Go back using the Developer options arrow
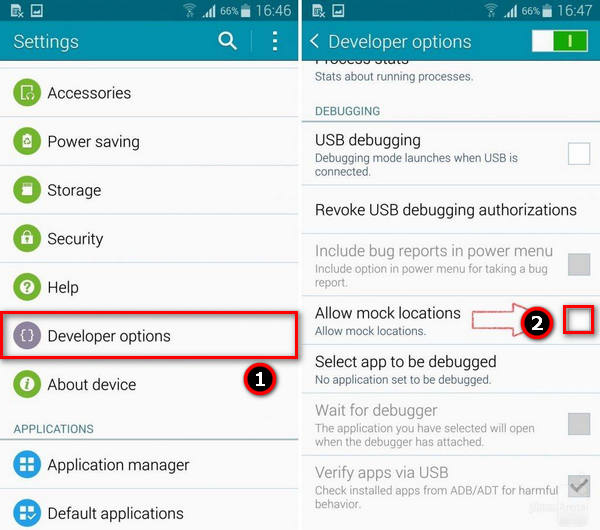Image resolution: width=600 pixels, height=530 pixels. [x=314, y=41]
